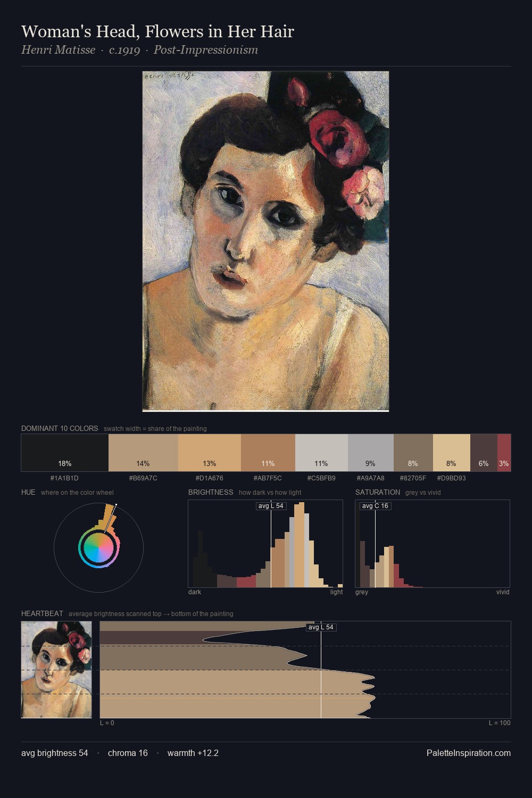Select the #D9BD93 cream swatch
532x798 pixels.
pos(452,453)
